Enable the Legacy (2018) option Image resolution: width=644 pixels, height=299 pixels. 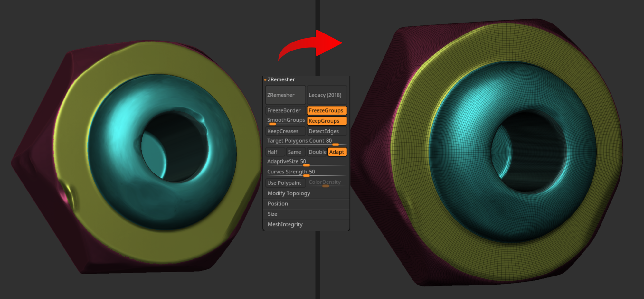(x=327, y=95)
